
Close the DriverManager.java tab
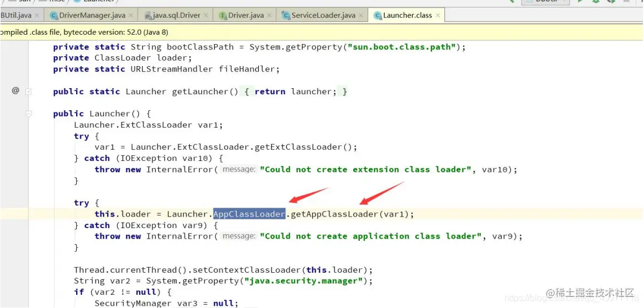[131, 15]
